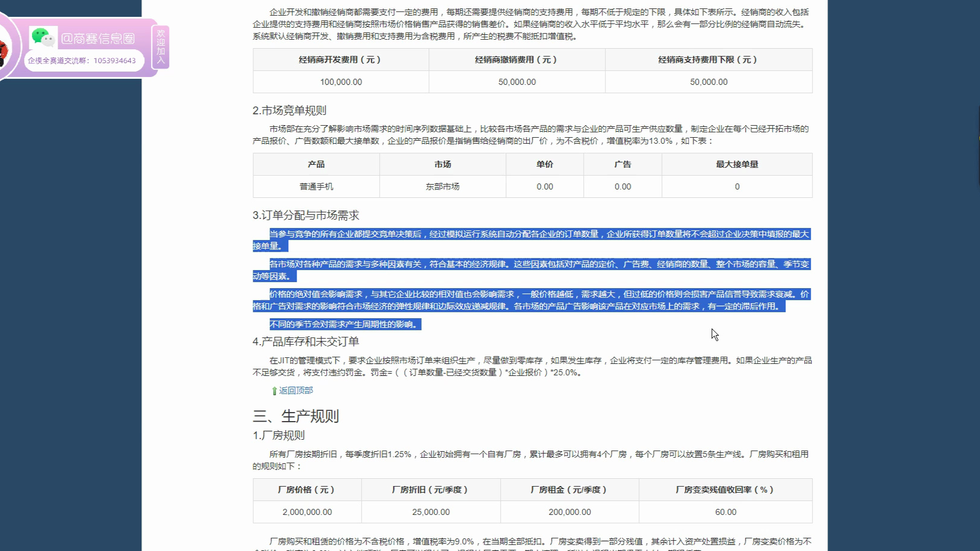Click the paragraph starting 在JIT的管理模式下
The image size is (980, 551).
(x=532, y=366)
